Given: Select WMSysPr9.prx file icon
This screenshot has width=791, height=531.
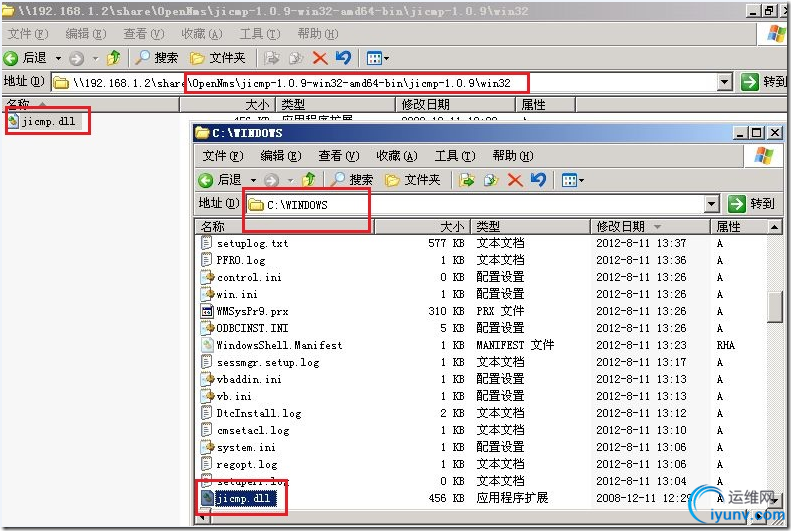Looking at the screenshot, I should click(x=207, y=311).
